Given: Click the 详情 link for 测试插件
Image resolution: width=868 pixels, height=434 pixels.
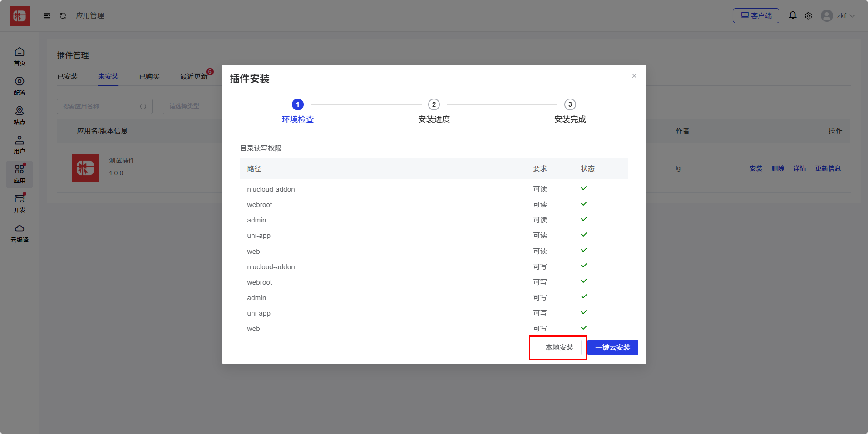Looking at the screenshot, I should click(799, 168).
